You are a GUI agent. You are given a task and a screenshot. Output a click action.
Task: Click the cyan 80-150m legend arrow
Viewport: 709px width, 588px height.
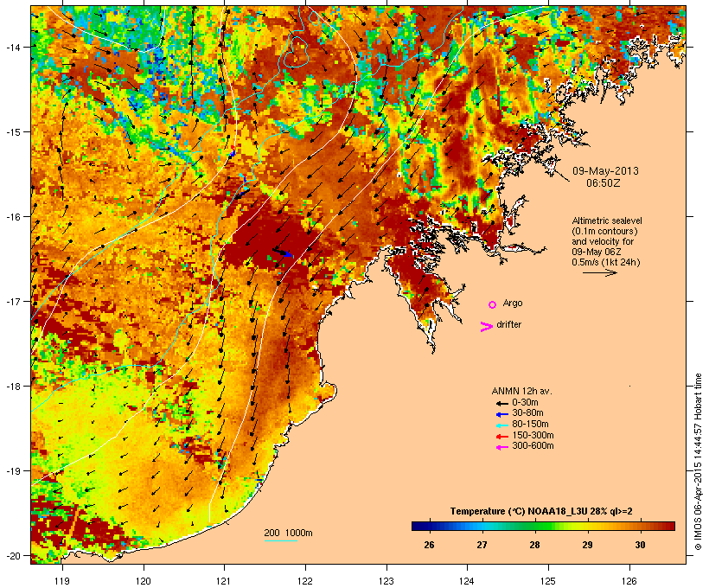501,425
